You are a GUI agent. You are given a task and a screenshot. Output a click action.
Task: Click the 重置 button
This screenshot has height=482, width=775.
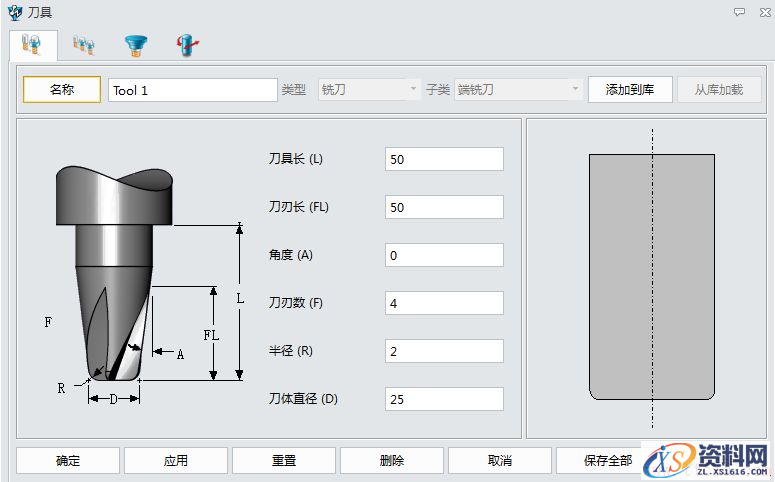(x=284, y=461)
